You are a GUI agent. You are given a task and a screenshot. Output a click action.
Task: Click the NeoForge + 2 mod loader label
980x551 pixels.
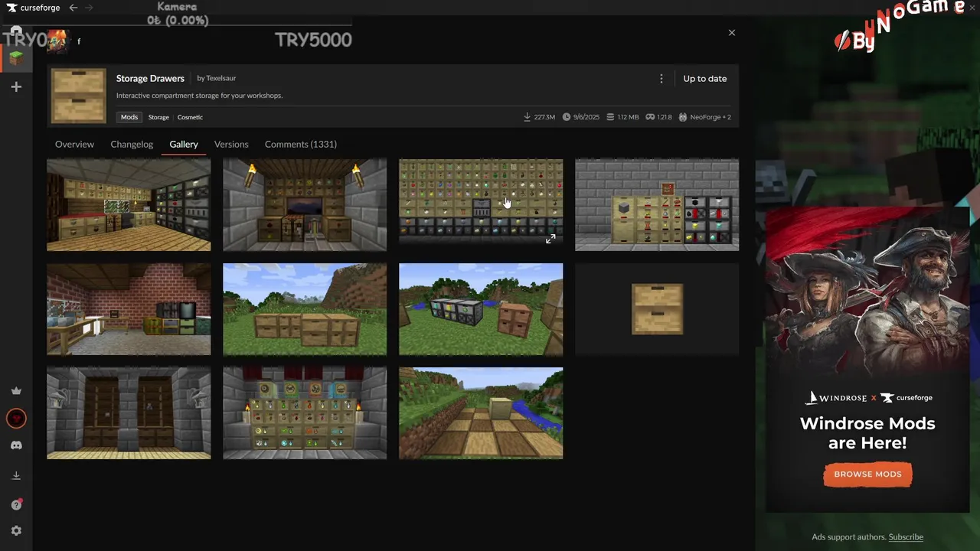coord(704,117)
